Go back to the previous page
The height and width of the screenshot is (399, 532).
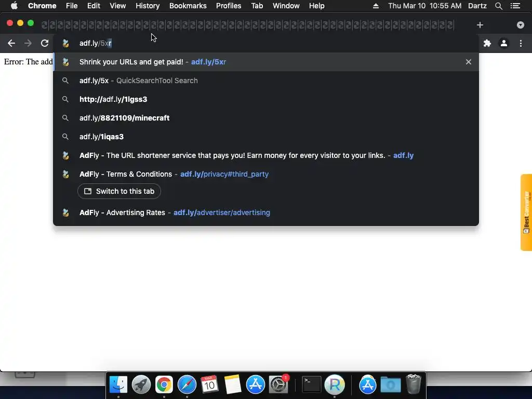pos(11,43)
